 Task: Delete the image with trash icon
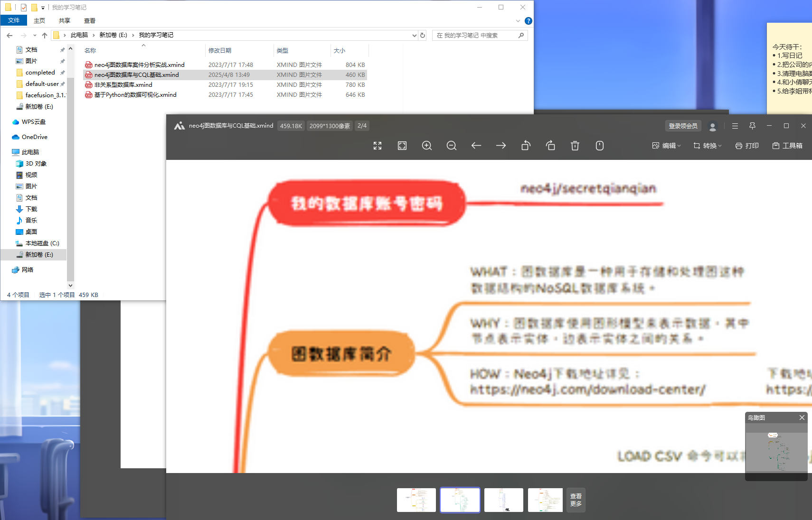[575, 146]
